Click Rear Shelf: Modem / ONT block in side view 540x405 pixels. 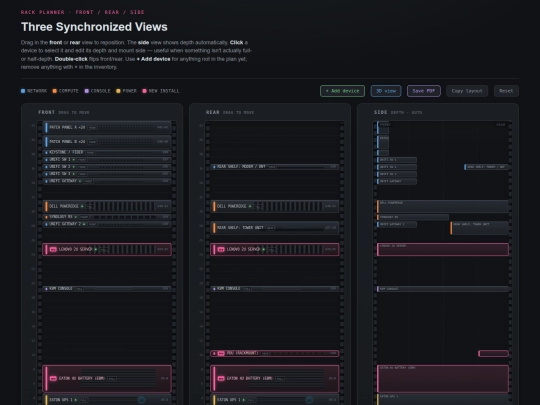pyautogui.click(x=486, y=167)
